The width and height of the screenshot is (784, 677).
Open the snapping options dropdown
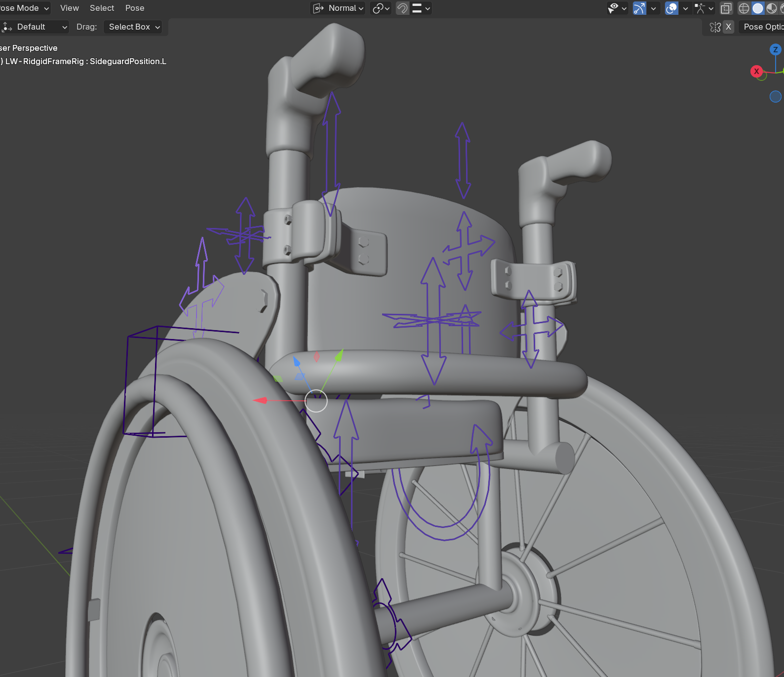421,8
